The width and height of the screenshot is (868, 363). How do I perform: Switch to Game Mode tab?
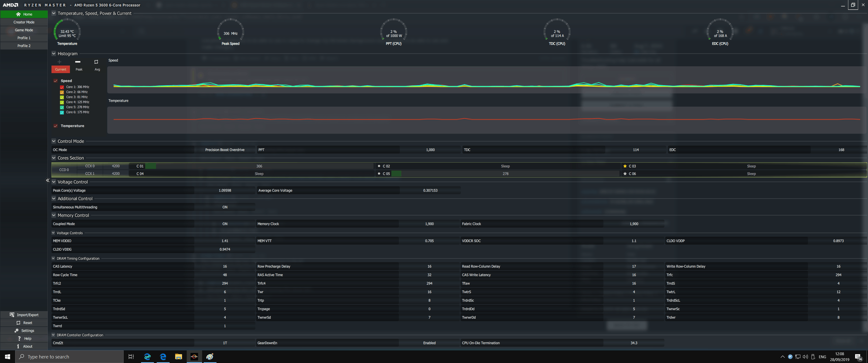24,30
